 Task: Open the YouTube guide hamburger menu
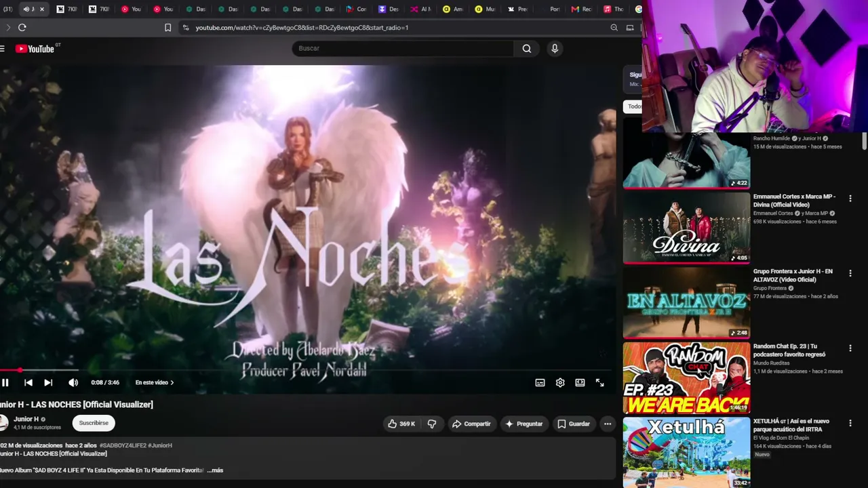[x=3, y=48]
